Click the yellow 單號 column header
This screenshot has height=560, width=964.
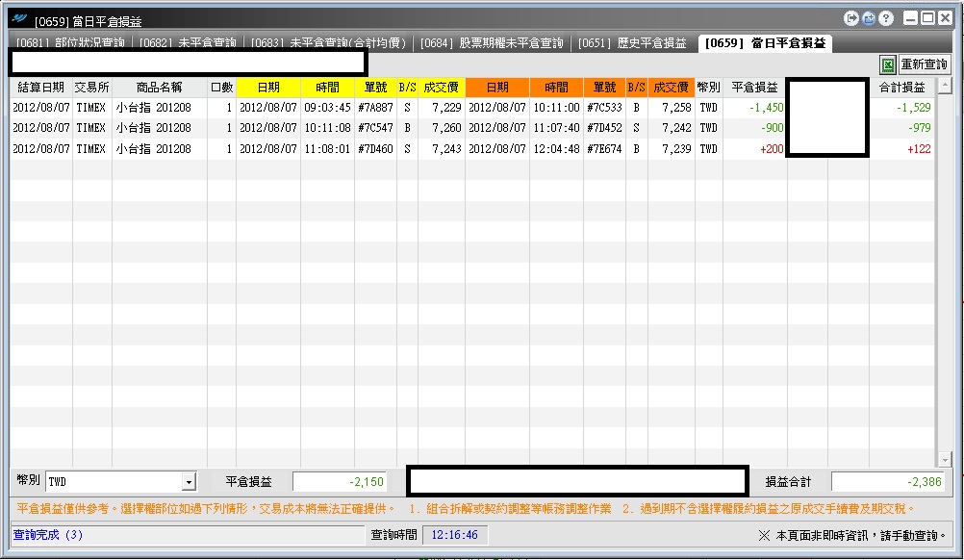375,88
